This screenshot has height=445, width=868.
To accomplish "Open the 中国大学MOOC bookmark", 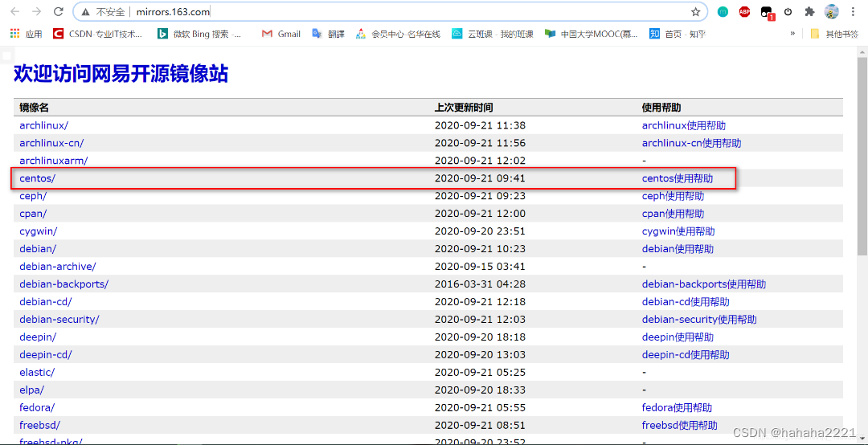I will point(592,34).
